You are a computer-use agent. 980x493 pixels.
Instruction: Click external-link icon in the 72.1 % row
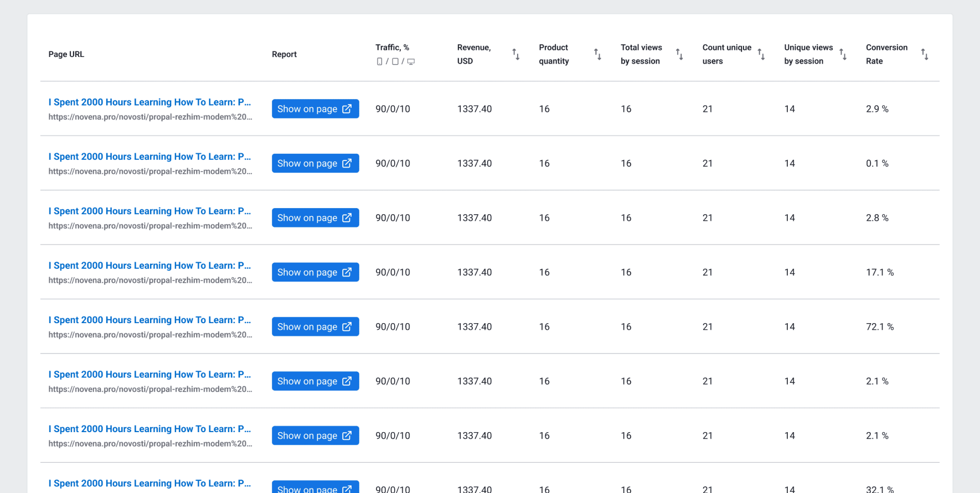coord(347,326)
